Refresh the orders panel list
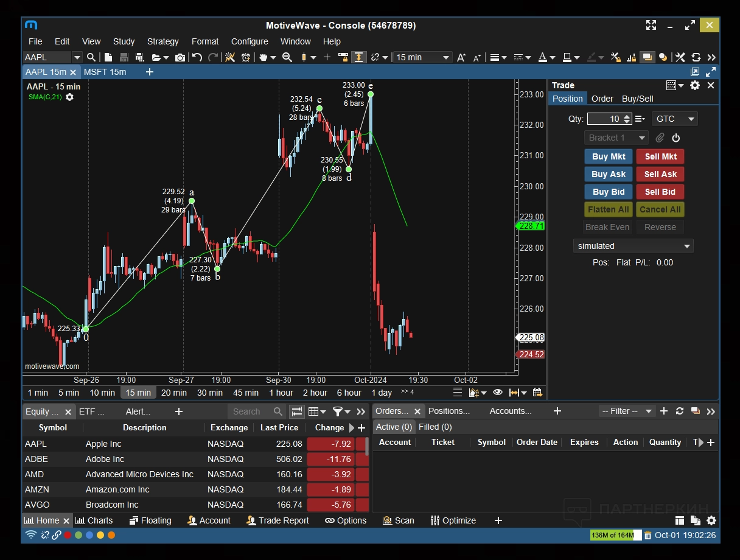Screen dimensions: 740x560 680,411
